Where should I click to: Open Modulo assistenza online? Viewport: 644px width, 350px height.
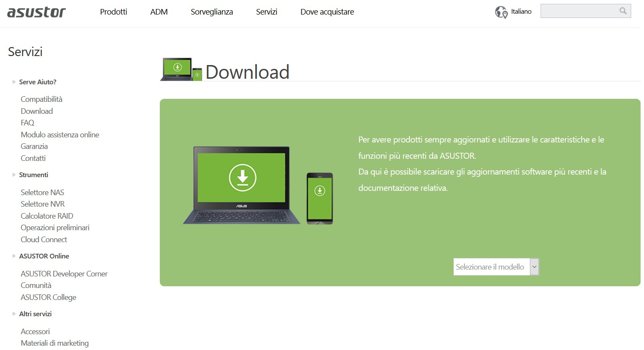click(60, 135)
